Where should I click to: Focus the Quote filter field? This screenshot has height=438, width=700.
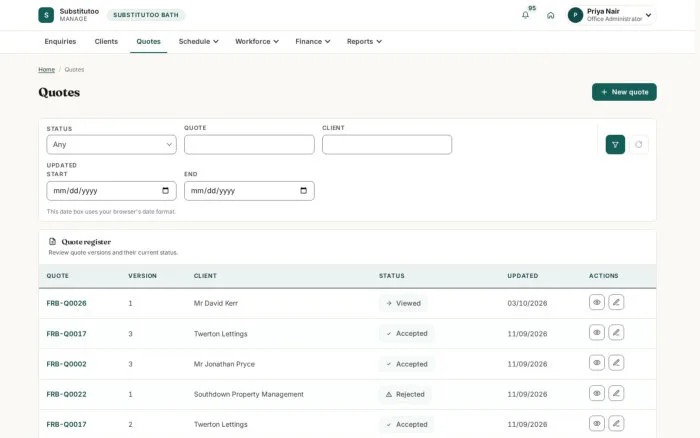click(249, 145)
